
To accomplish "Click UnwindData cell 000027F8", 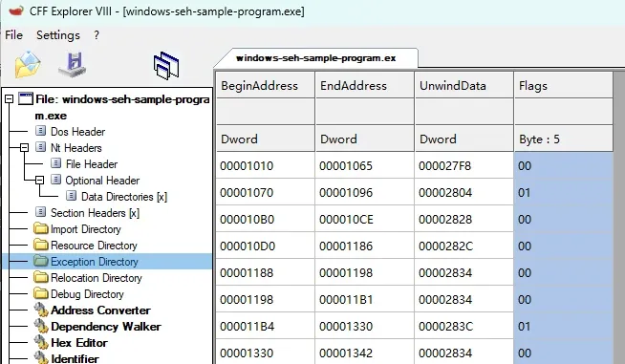I will [463, 165].
